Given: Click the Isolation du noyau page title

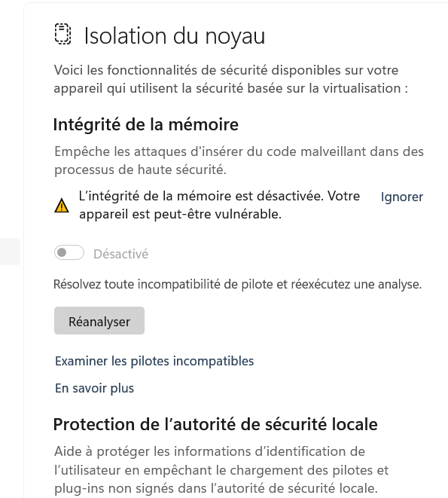Looking at the screenshot, I should pos(175,35).
